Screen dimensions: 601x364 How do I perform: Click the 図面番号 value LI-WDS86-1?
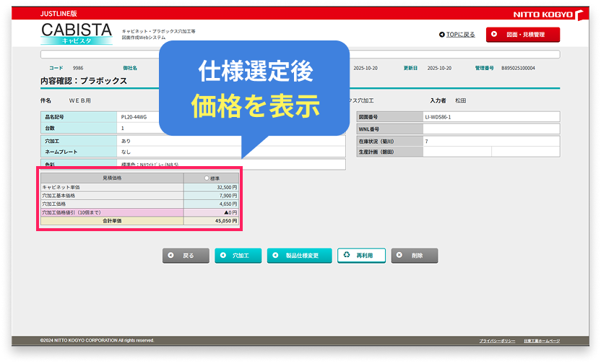pos(438,117)
